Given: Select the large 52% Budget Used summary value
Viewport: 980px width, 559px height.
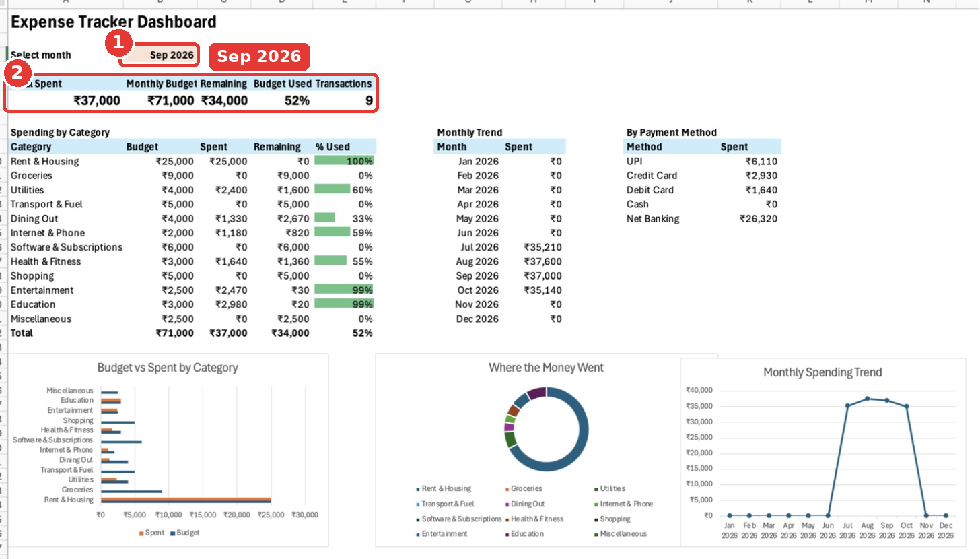Looking at the screenshot, I should (x=297, y=101).
